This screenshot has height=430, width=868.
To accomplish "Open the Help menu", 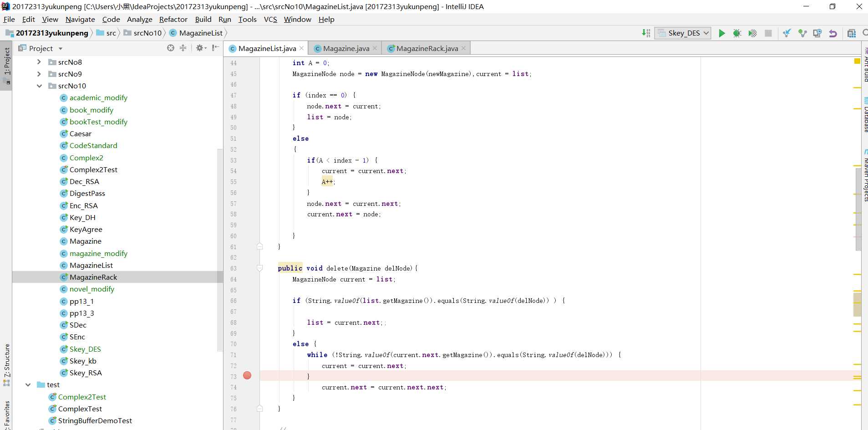I will point(326,19).
